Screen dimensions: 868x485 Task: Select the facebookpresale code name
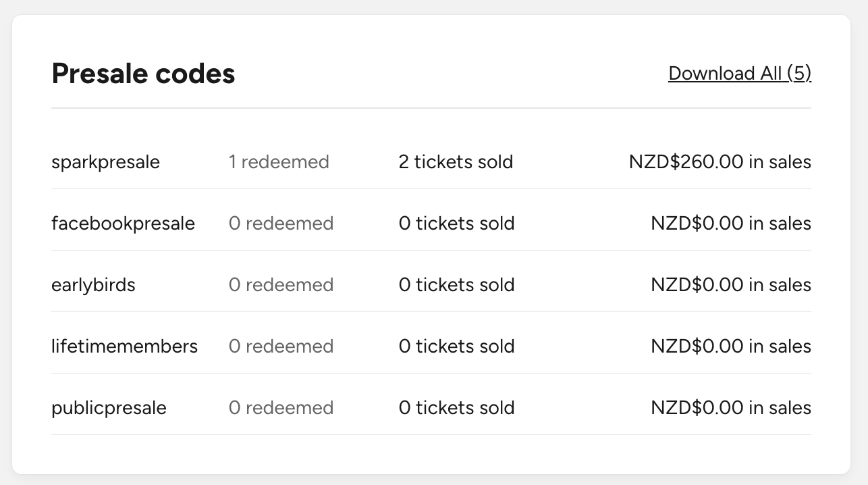(x=123, y=224)
